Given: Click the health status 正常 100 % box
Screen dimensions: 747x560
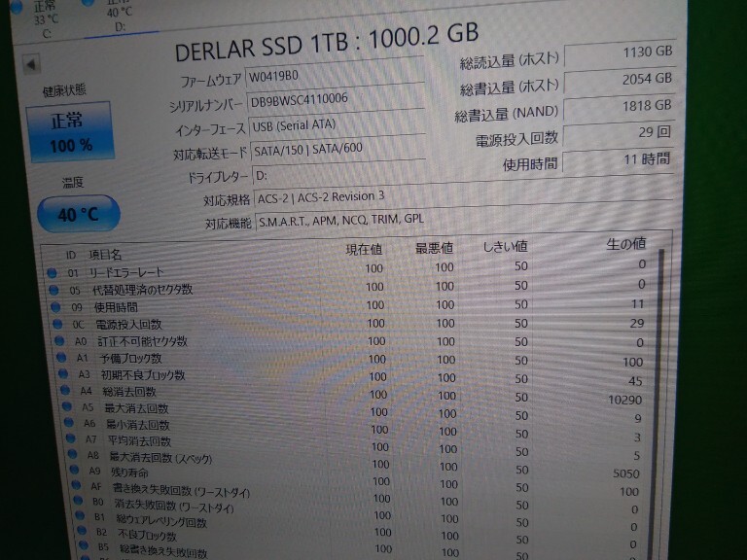Looking at the screenshot, I should point(70,132).
